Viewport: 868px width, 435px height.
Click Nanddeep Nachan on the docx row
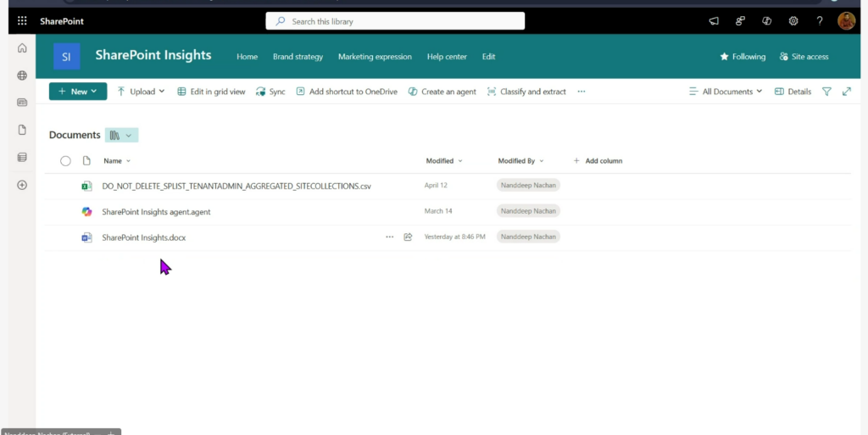pyautogui.click(x=528, y=237)
